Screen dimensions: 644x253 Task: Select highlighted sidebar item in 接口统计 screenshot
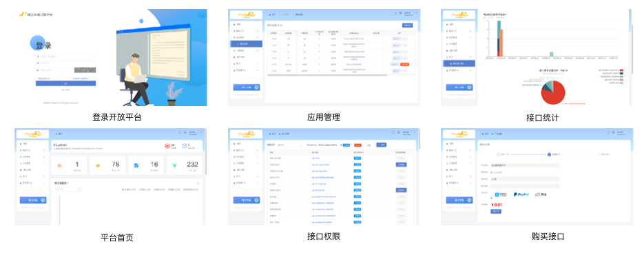click(459, 63)
